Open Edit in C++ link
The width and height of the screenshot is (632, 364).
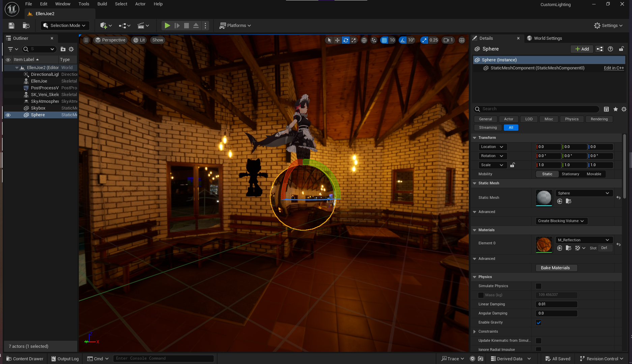[x=614, y=68]
